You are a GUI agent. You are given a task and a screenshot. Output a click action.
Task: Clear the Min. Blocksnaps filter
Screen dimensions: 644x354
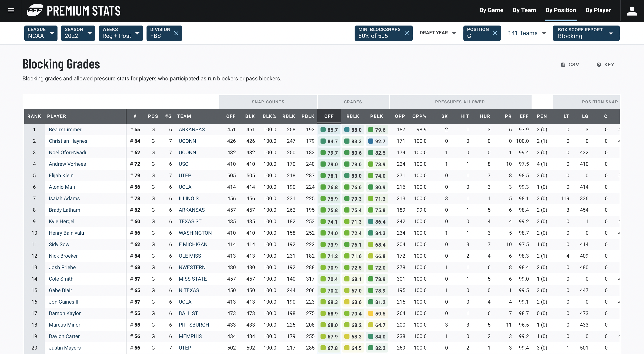[x=407, y=33]
